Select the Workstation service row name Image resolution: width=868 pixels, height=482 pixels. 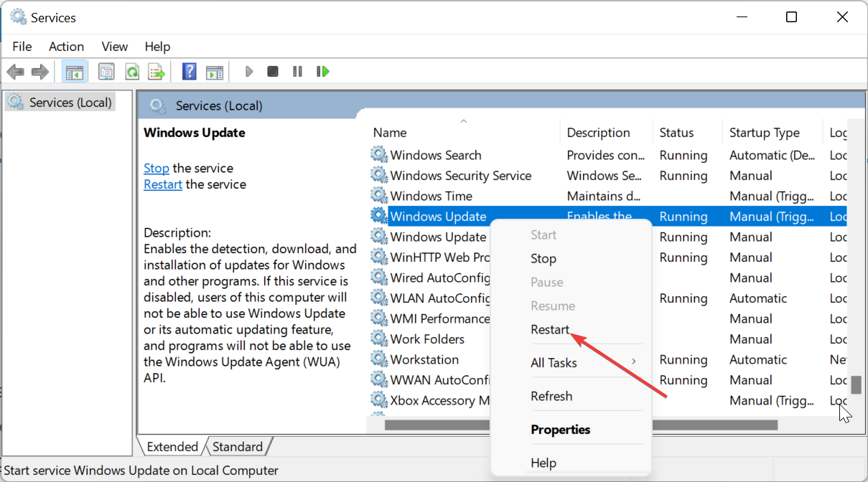424,359
